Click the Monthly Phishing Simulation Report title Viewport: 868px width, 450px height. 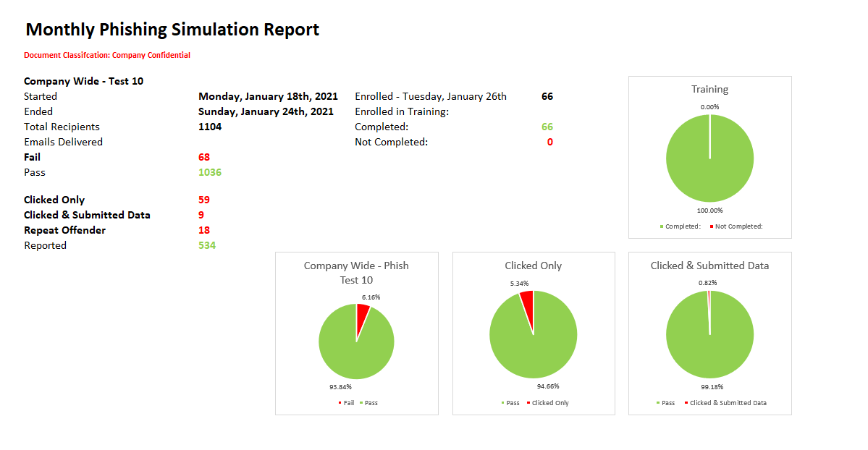tap(172, 30)
